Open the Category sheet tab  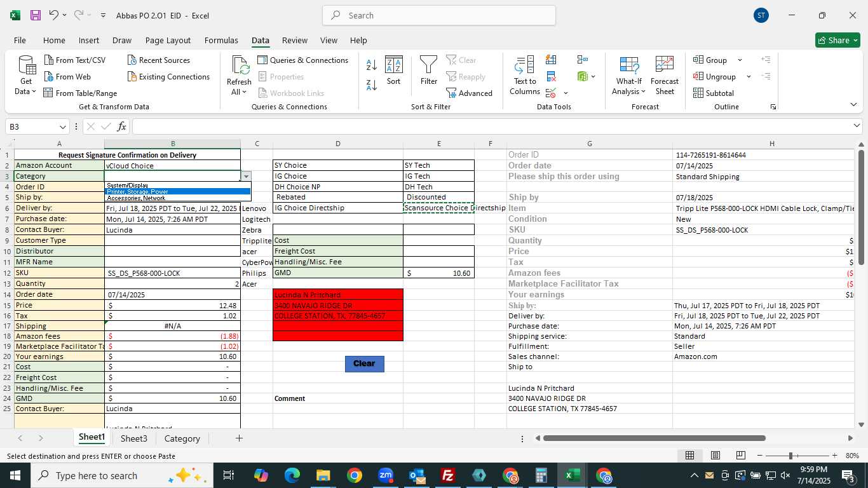click(x=182, y=438)
